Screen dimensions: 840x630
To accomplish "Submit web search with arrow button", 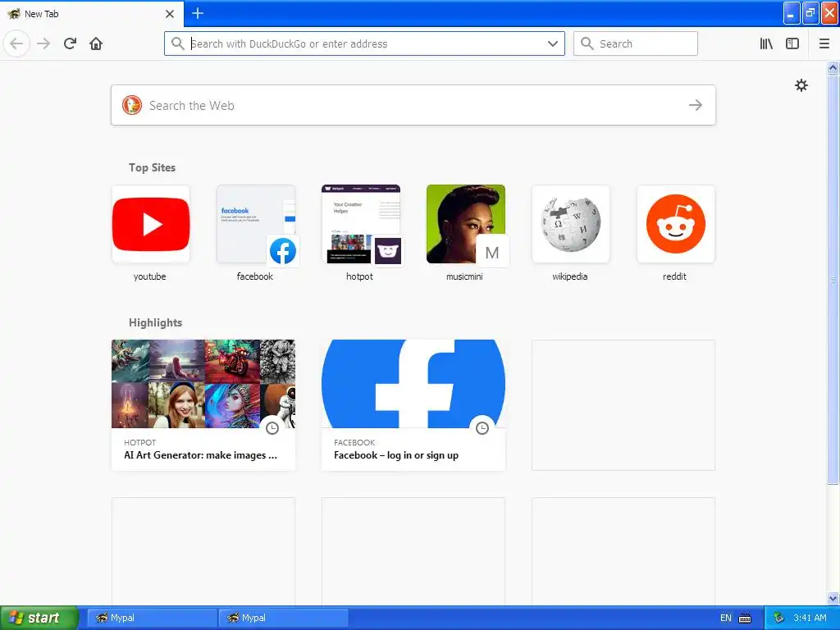I will click(x=696, y=105).
